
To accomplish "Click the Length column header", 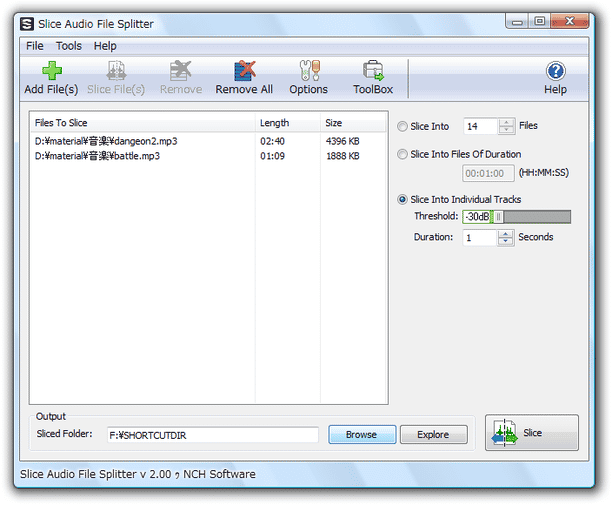I will tap(288, 123).
